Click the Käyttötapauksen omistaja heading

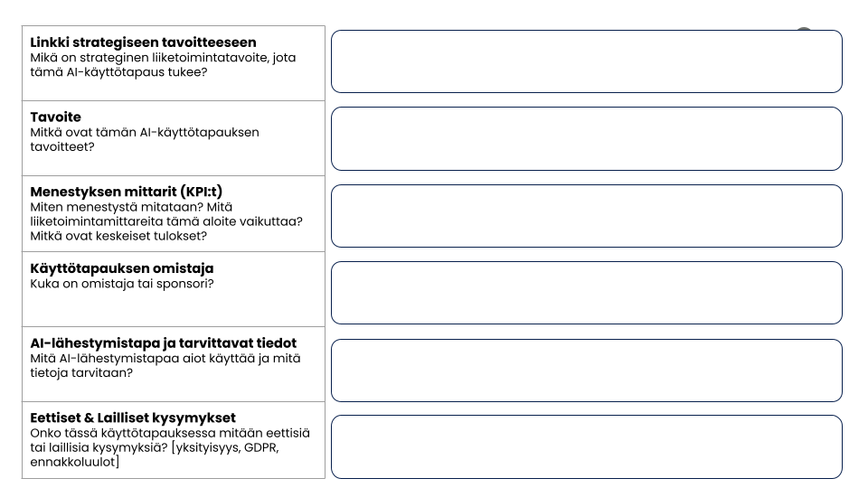(x=122, y=268)
